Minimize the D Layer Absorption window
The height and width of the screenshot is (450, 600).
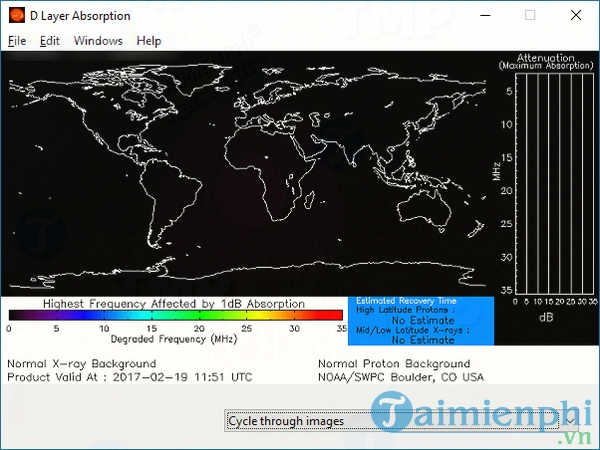(484, 16)
